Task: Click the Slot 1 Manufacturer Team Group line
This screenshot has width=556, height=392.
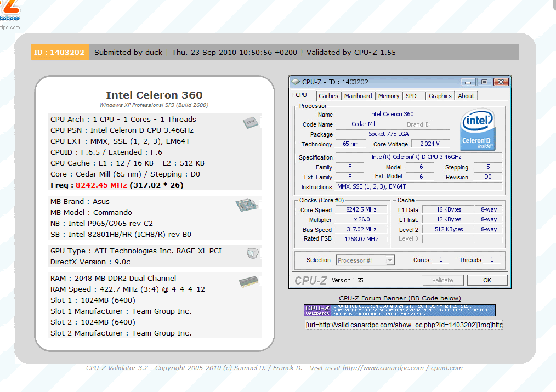Action: 121,311
